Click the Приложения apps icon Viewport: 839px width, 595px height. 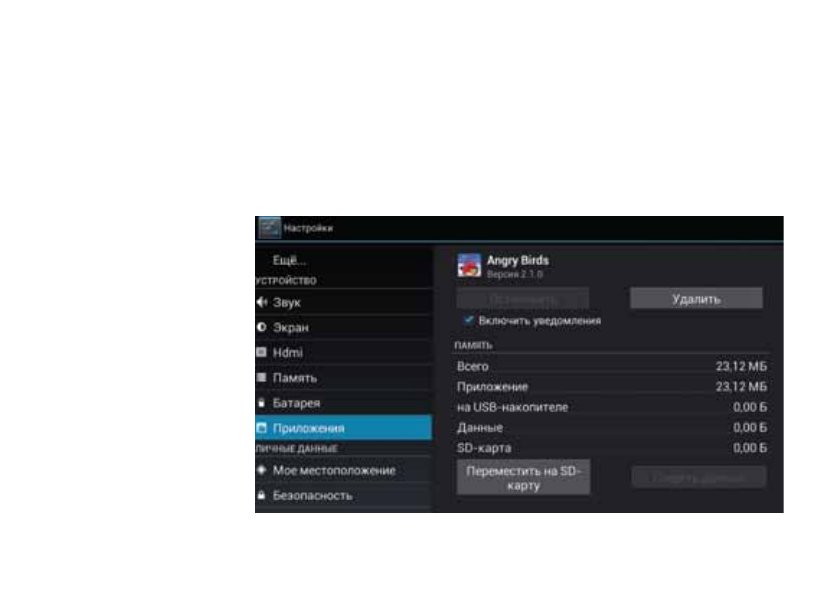[262, 428]
